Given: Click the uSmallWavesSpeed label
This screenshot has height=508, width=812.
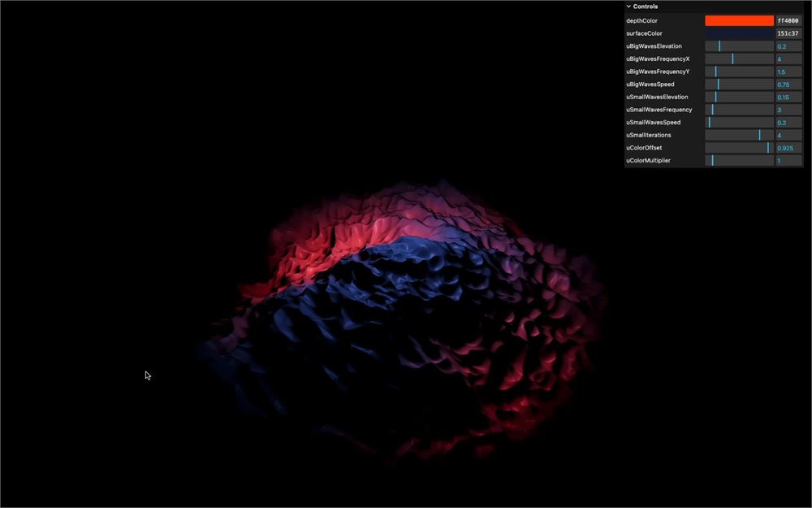Looking at the screenshot, I should [x=654, y=123].
